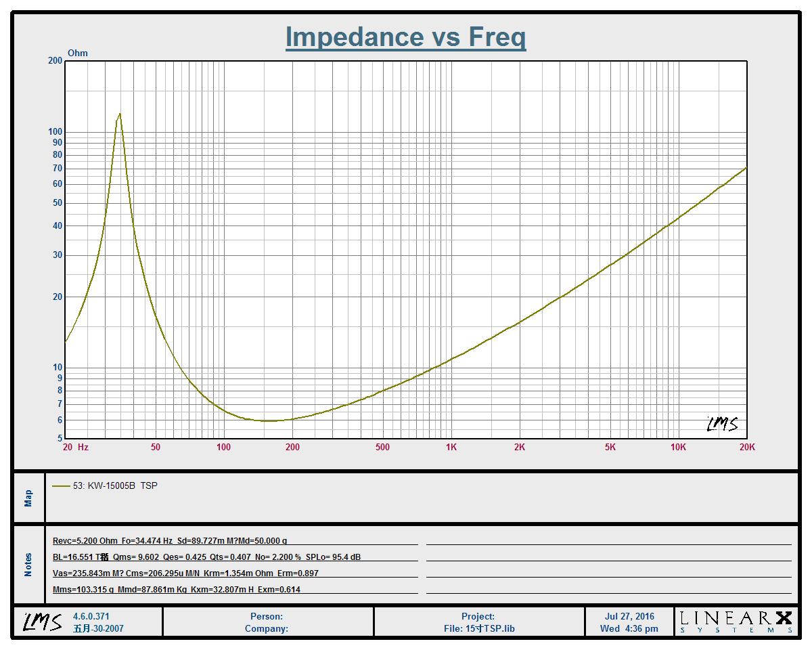Click the 200 Ohm axis label
Viewport: 812px width, 650px height.
[55, 61]
